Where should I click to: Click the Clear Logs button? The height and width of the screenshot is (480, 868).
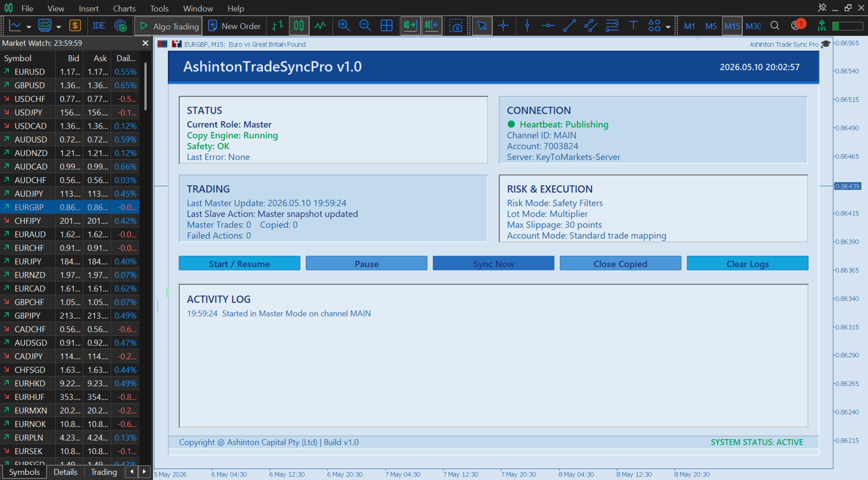[748, 264]
